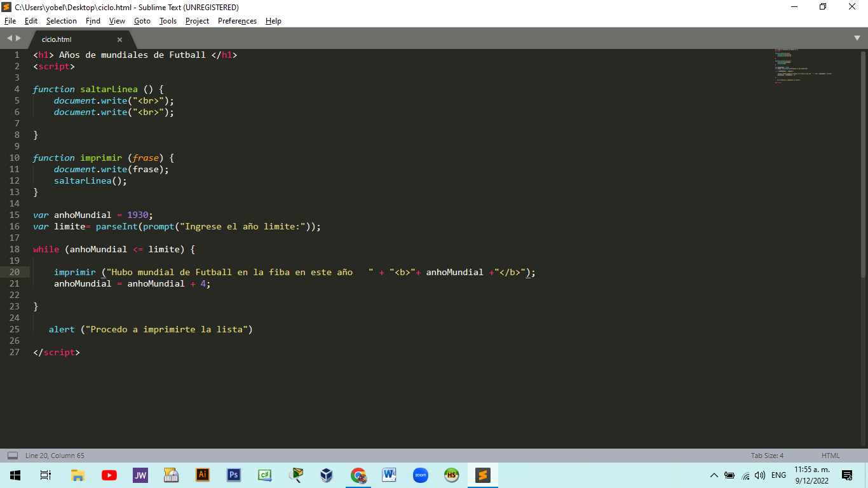The width and height of the screenshot is (868, 488).
Task: Click the volume speaker icon
Action: pyautogui.click(x=760, y=475)
